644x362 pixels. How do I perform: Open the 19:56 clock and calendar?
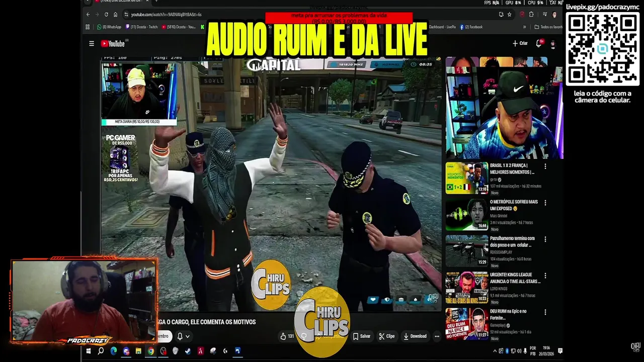[547, 351]
